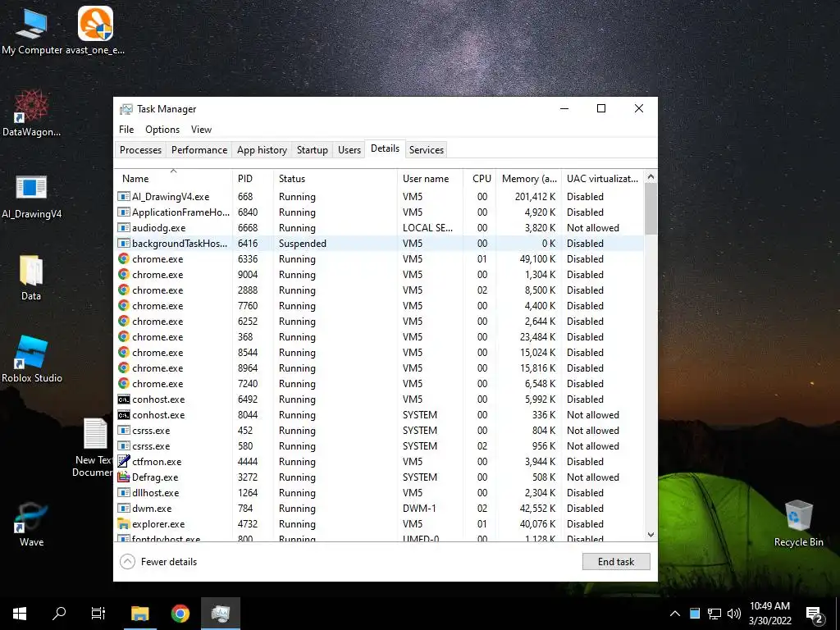Screen dimensions: 840x630
Task: Open AI_DrawingV4 desktop icon
Action: pyautogui.click(x=31, y=197)
